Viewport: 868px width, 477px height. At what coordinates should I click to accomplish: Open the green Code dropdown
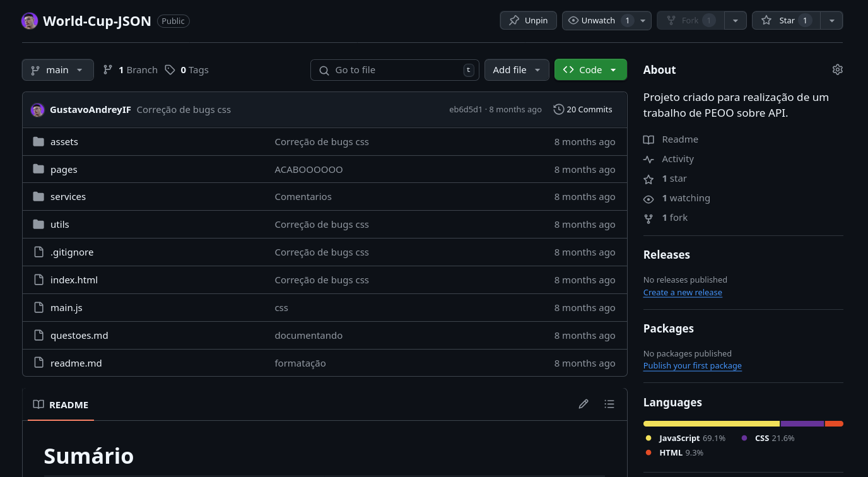click(x=590, y=70)
